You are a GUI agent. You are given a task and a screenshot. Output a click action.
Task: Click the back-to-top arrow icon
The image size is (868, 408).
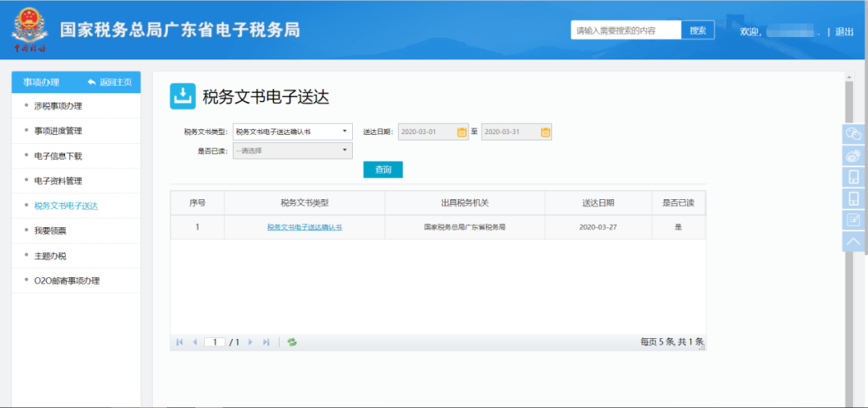tap(854, 241)
